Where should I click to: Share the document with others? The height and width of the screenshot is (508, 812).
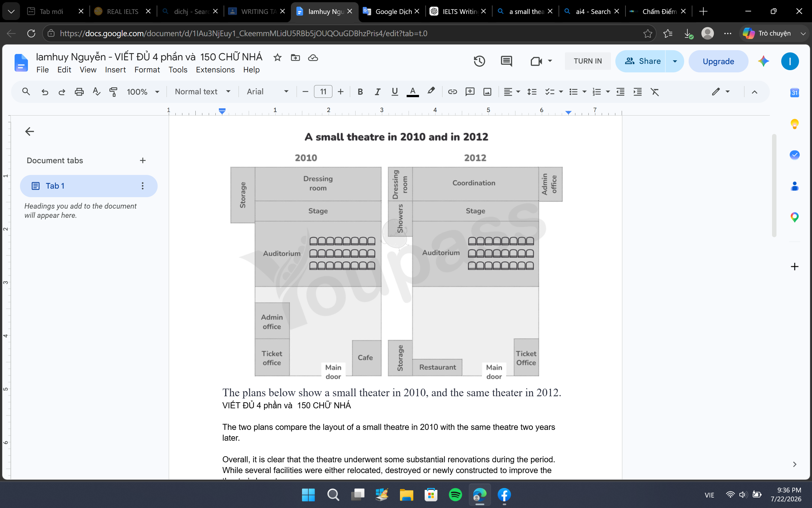click(640, 61)
